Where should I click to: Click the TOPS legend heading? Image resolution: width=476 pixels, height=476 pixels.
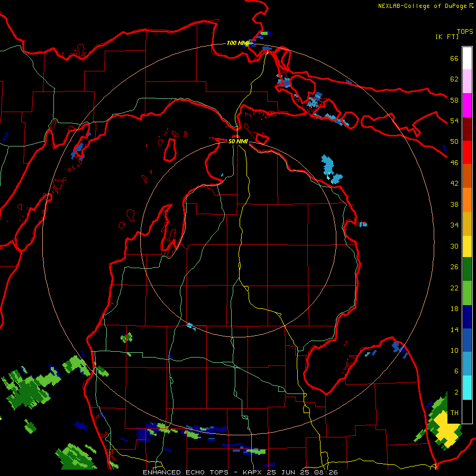point(465,32)
